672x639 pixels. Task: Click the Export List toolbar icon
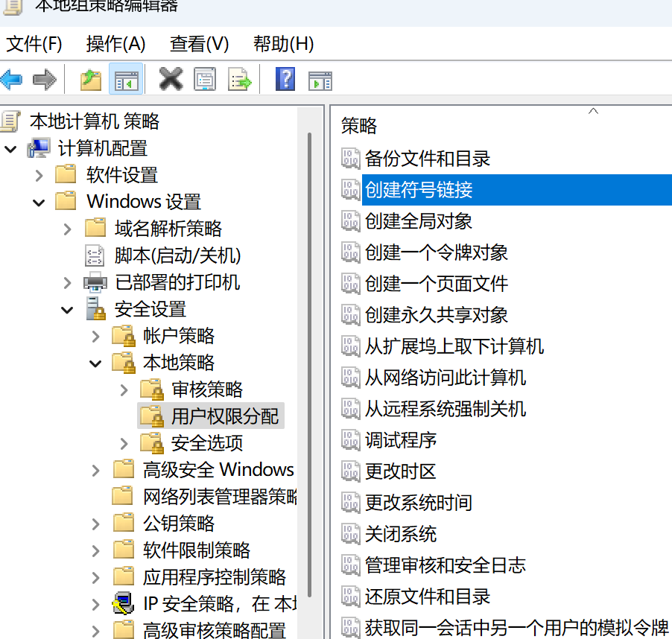[240, 79]
